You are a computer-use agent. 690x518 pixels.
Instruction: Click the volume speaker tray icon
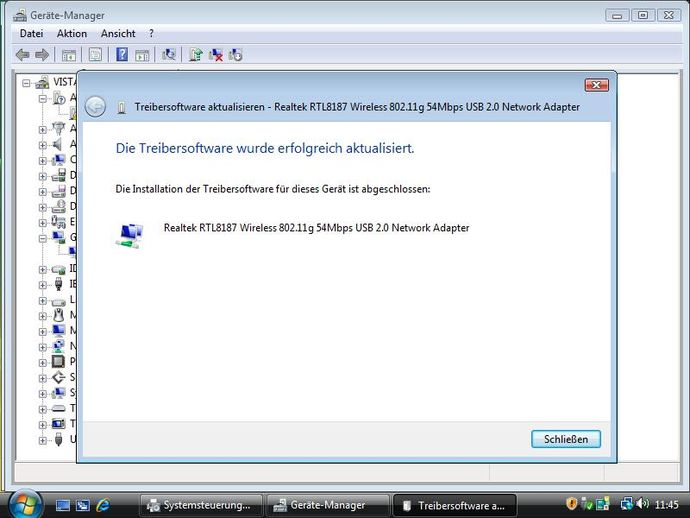coord(642,503)
